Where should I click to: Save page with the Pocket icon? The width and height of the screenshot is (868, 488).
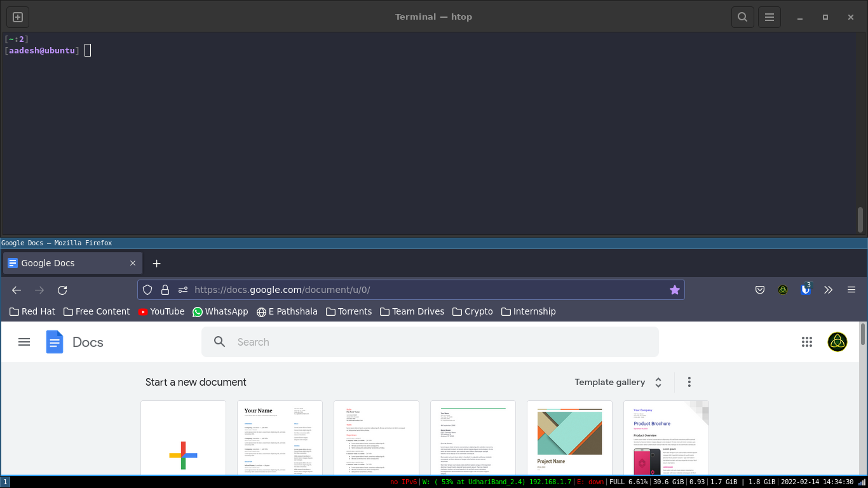click(x=759, y=289)
